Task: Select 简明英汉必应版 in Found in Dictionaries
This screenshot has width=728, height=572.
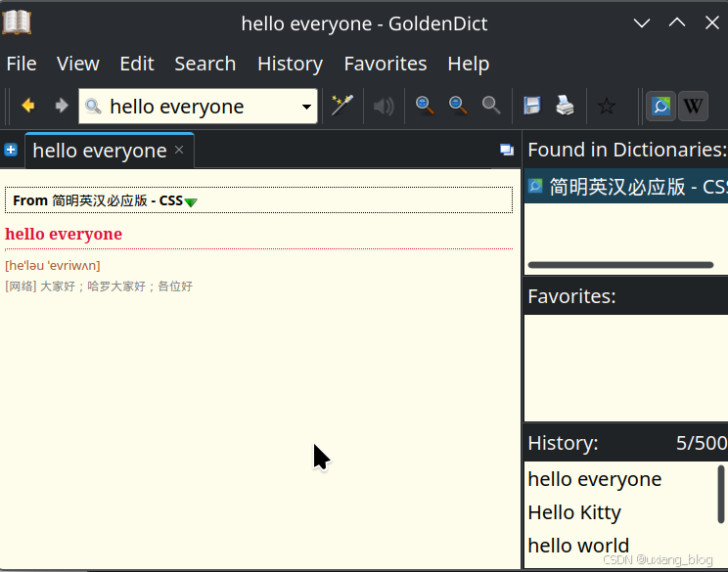Action: click(x=626, y=187)
